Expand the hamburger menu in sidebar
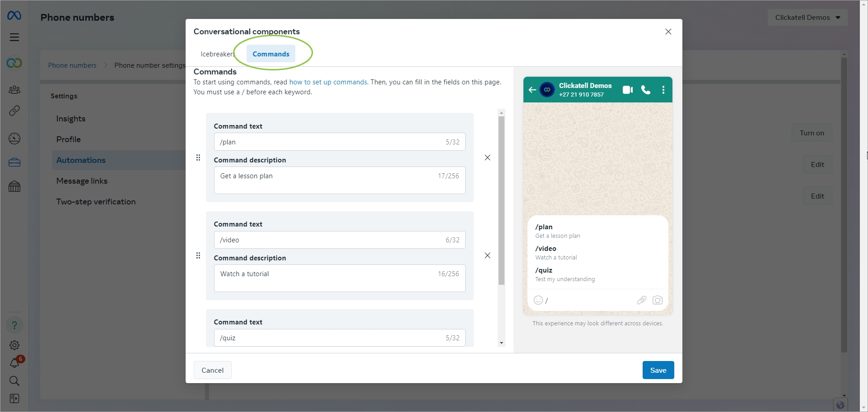868x412 pixels. click(x=14, y=37)
